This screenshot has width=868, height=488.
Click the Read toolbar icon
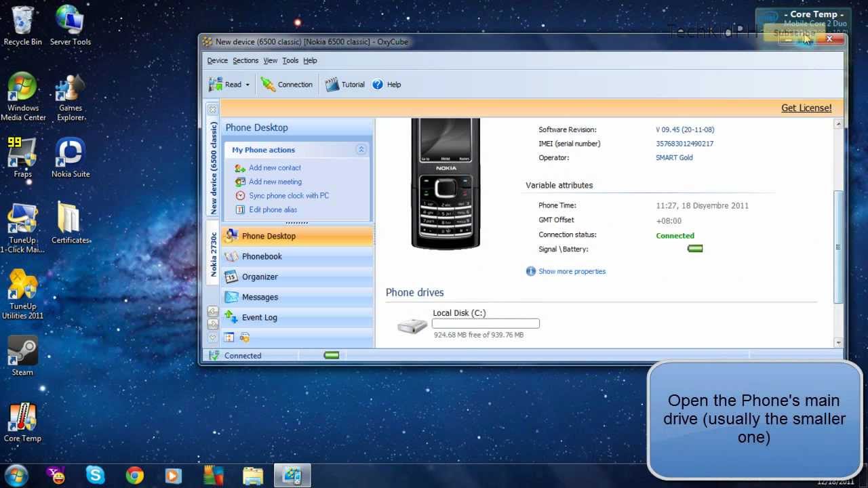tap(216, 85)
